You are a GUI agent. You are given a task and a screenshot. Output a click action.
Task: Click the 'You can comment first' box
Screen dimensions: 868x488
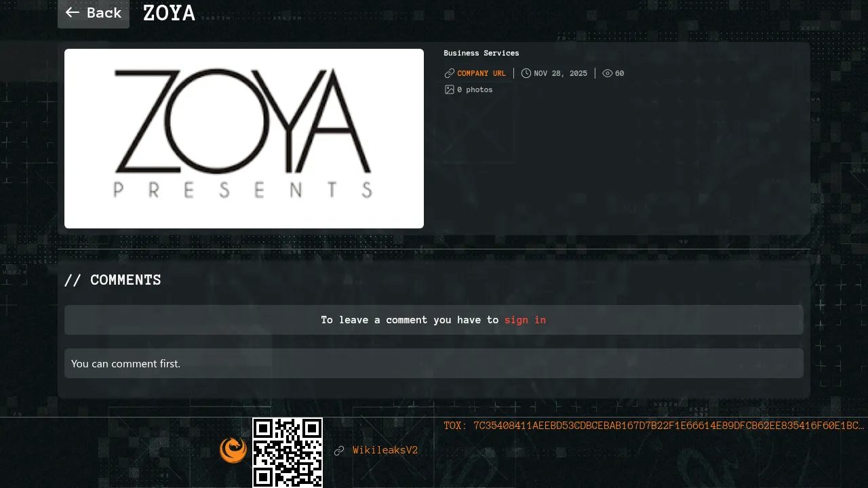[x=434, y=363]
